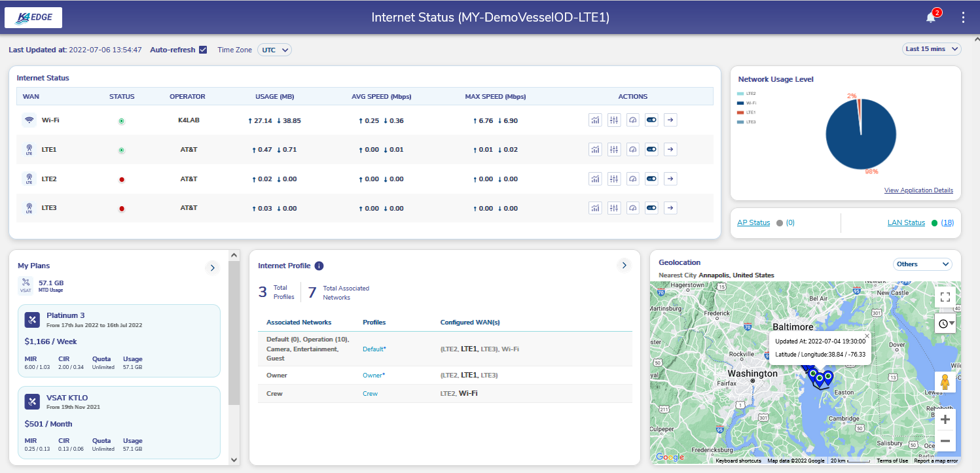
Task: Open the Others dropdown in Geolocation
Action: pyautogui.click(x=922, y=264)
